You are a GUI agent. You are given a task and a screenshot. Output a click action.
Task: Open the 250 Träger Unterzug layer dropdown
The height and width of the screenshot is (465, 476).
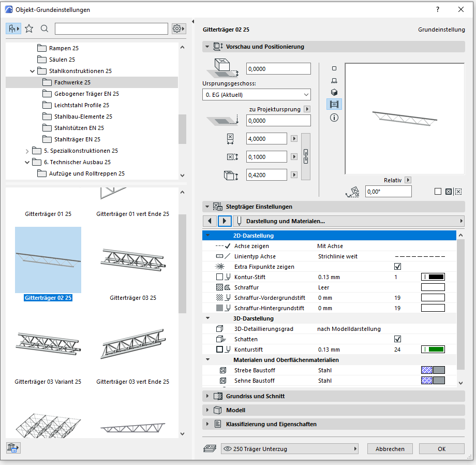point(290,449)
